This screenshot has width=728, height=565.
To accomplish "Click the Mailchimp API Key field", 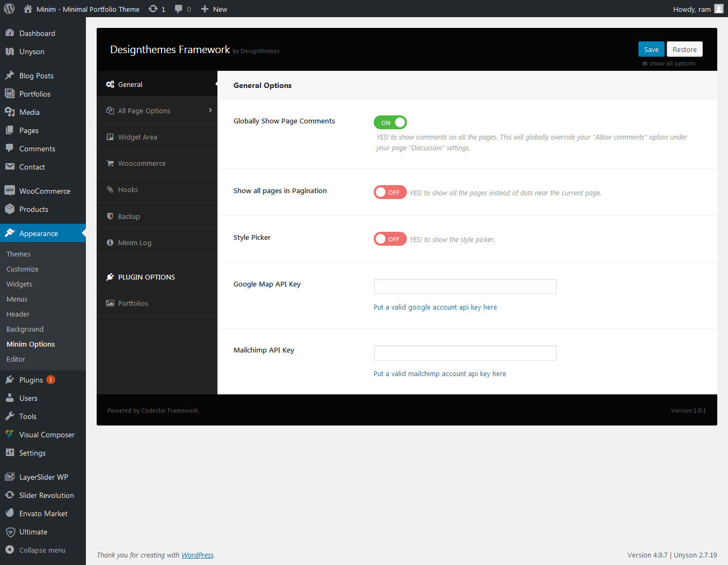I will [x=465, y=353].
